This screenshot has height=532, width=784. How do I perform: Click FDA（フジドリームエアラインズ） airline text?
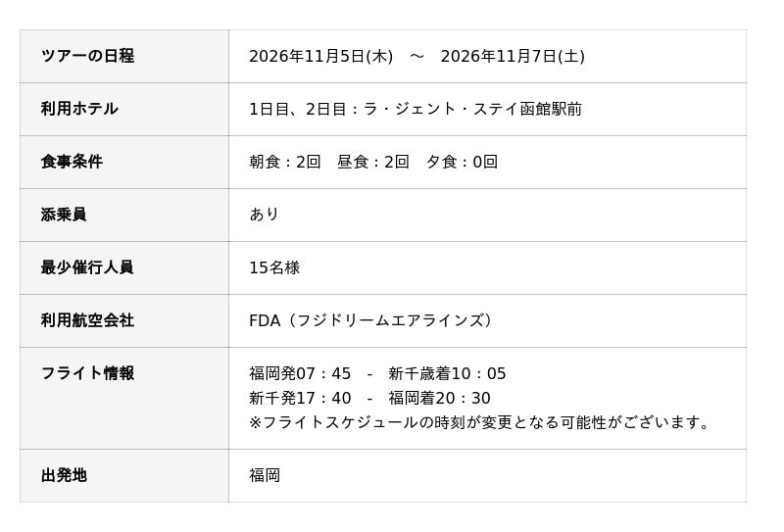pyautogui.click(x=371, y=320)
